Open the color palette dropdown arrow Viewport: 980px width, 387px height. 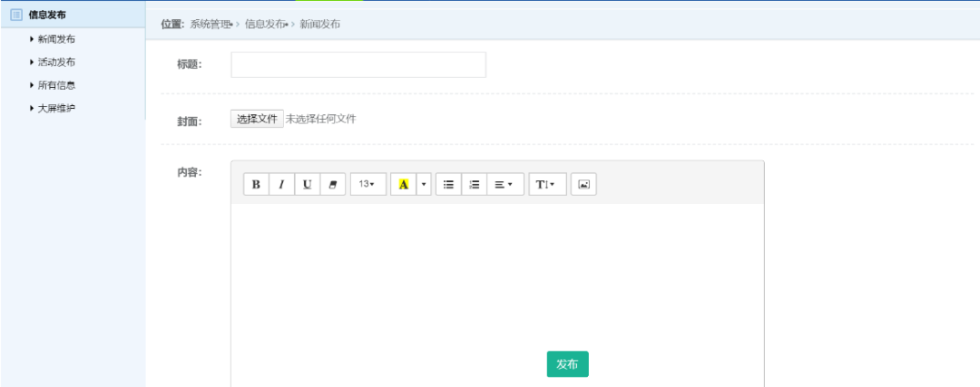pyautogui.click(x=424, y=185)
